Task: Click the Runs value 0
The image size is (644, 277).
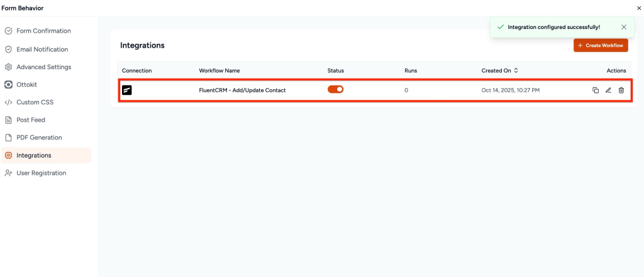Action: pyautogui.click(x=406, y=90)
